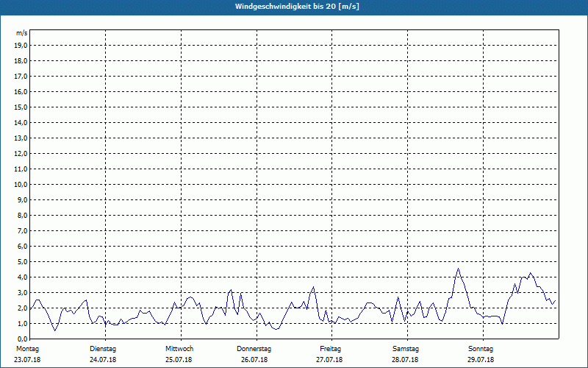The height and width of the screenshot is (368, 588).
Task: Click the date '29.07.18'
Action: tap(481, 360)
